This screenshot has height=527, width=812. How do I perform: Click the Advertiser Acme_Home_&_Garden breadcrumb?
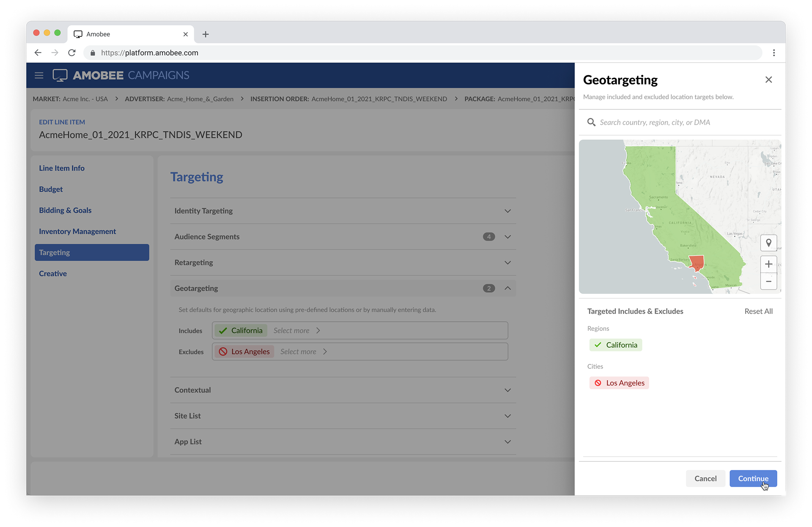click(x=179, y=99)
